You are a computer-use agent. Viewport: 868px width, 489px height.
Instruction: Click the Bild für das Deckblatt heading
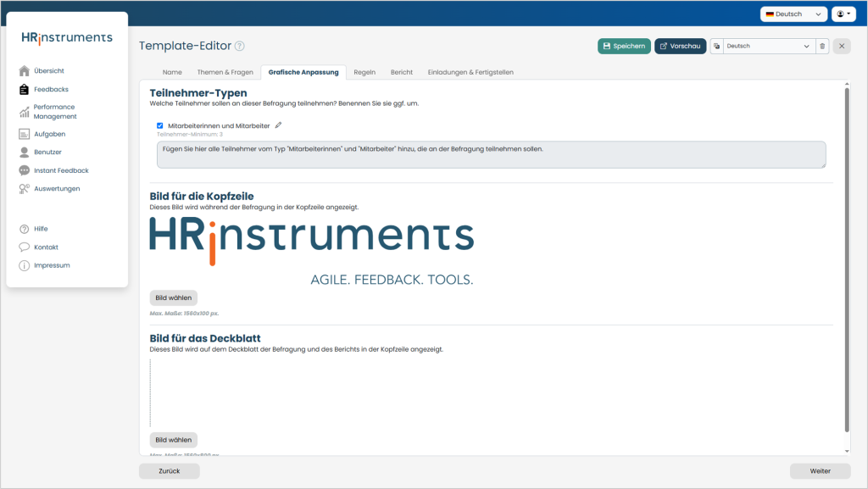click(205, 338)
